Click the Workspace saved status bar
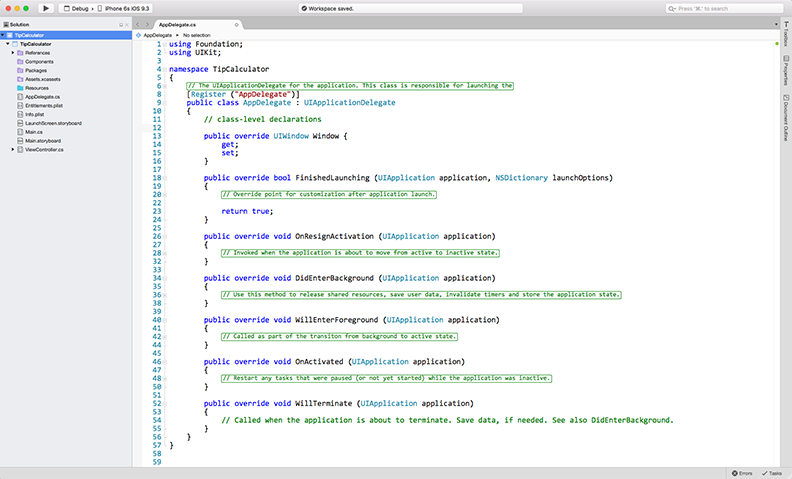This screenshot has width=792, height=479. [x=410, y=9]
